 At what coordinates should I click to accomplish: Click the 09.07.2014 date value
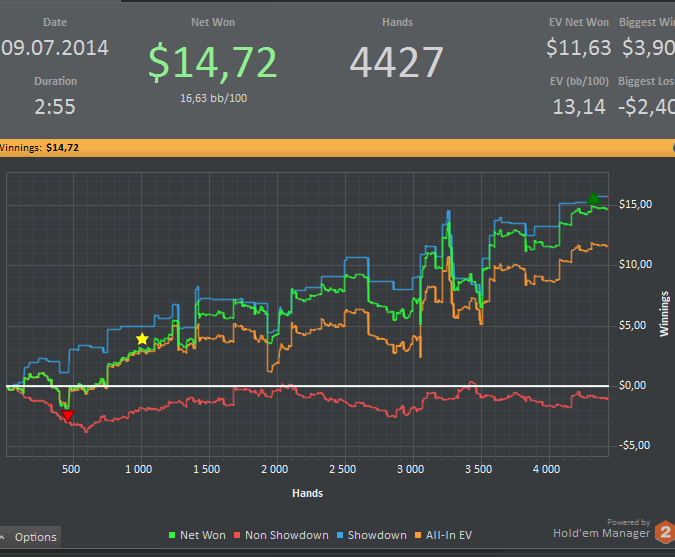[x=55, y=48]
